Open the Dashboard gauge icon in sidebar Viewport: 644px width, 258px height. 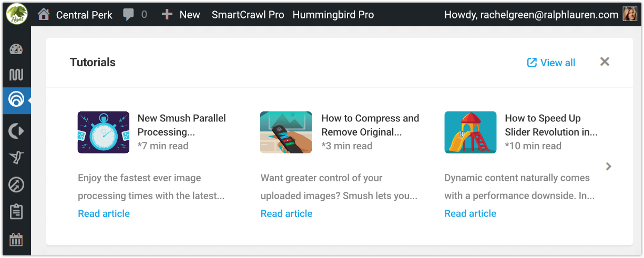coord(16,50)
